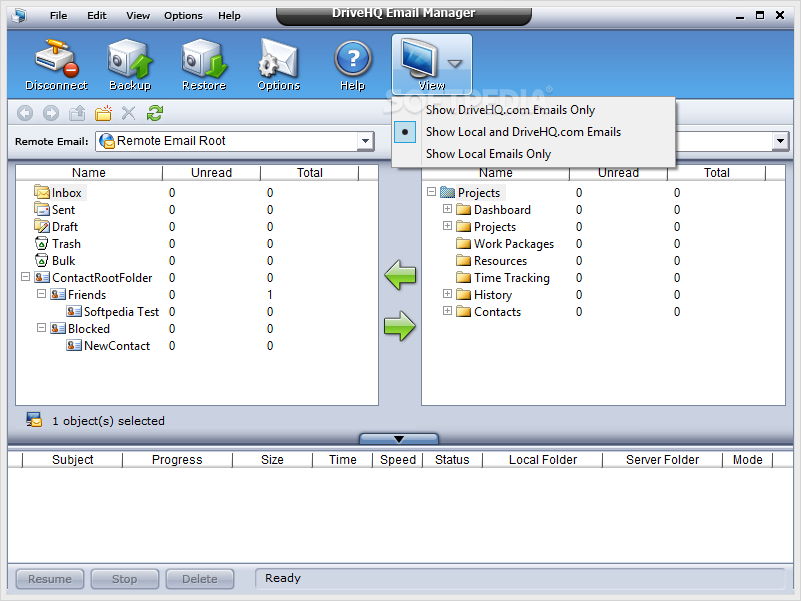Collapse the Friends contact group
The height and width of the screenshot is (601, 801).
pyautogui.click(x=41, y=294)
